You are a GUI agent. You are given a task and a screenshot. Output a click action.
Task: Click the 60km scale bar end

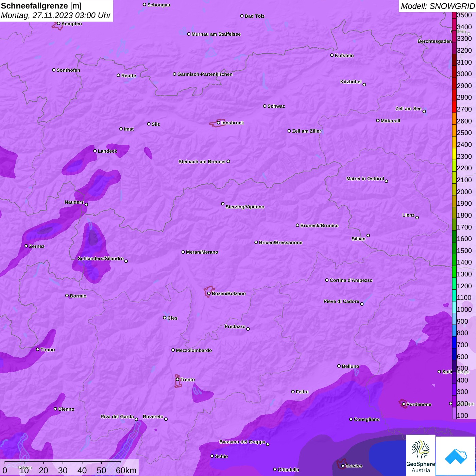pyautogui.click(x=121, y=463)
